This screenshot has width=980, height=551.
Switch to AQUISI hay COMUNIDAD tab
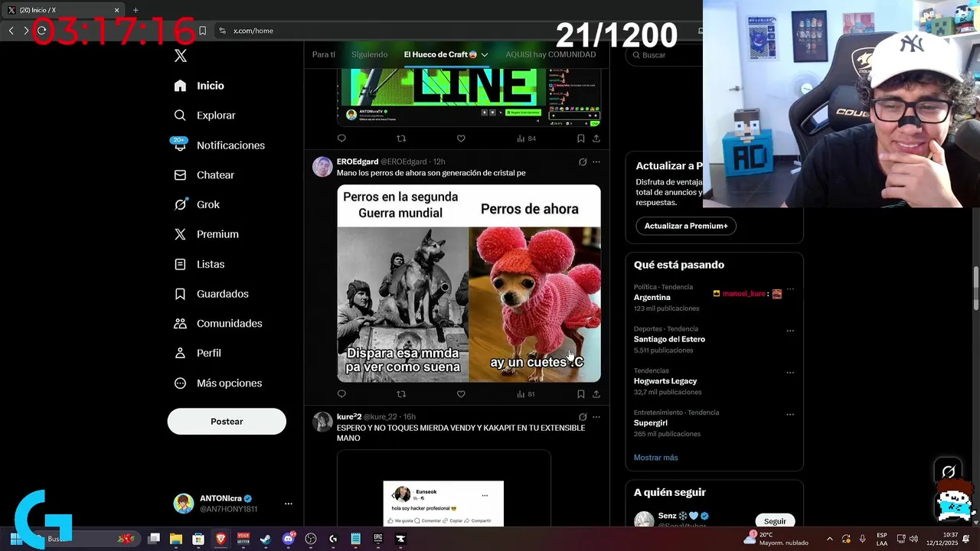(550, 55)
